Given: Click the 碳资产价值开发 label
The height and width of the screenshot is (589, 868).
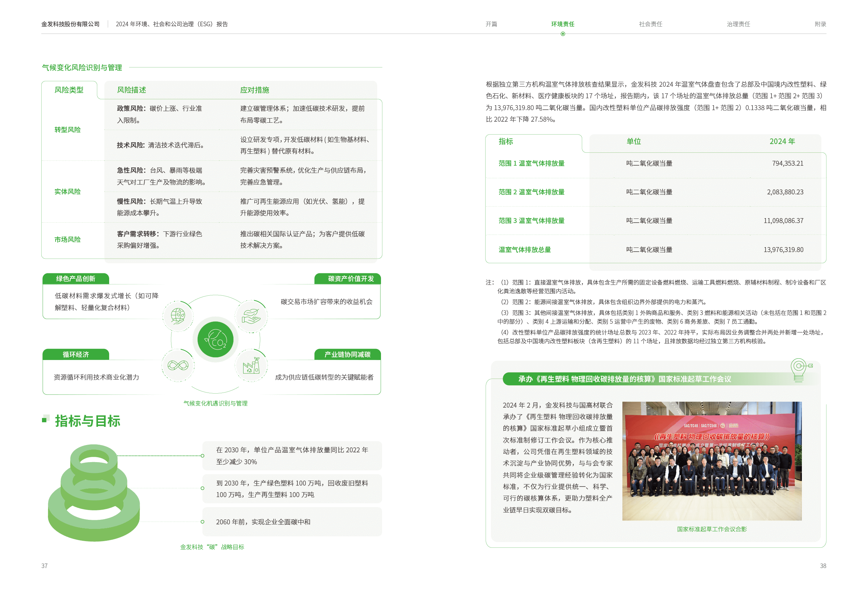Looking at the screenshot, I should [351, 279].
